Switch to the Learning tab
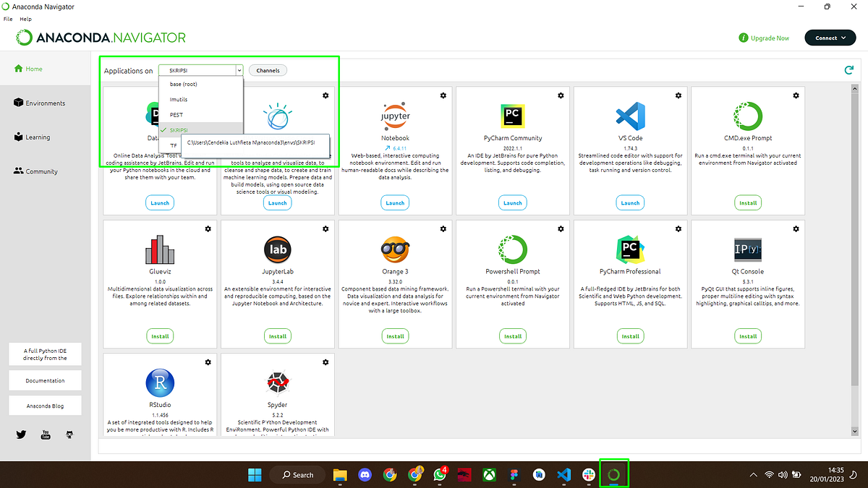 point(45,137)
